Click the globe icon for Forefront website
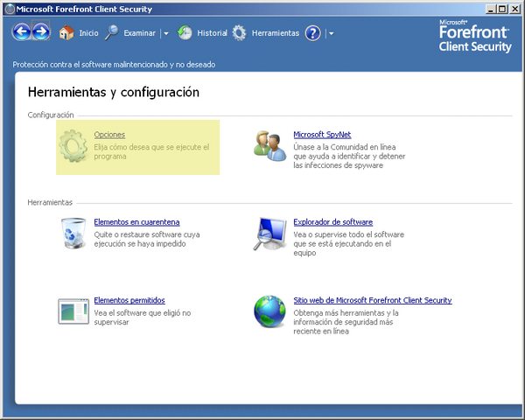This screenshot has width=525, height=420. click(269, 311)
